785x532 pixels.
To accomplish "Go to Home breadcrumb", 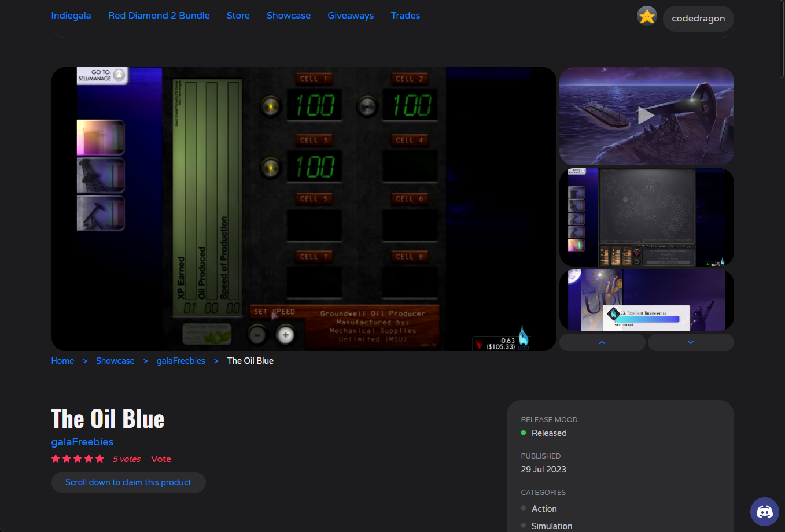I will [x=62, y=361].
